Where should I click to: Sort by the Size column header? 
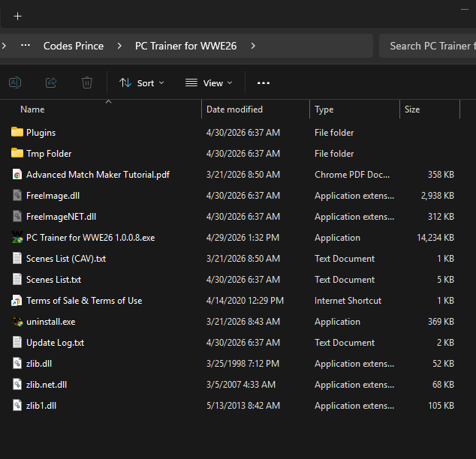pos(412,109)
